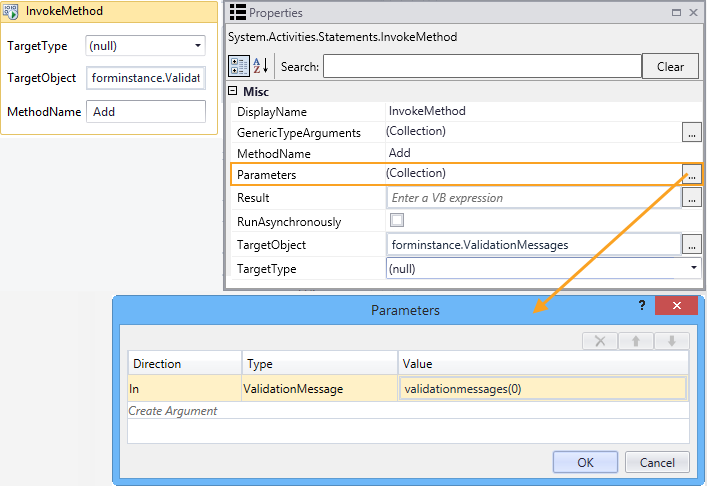Move argument down in Parameters dialog

[x=672, y=341]
